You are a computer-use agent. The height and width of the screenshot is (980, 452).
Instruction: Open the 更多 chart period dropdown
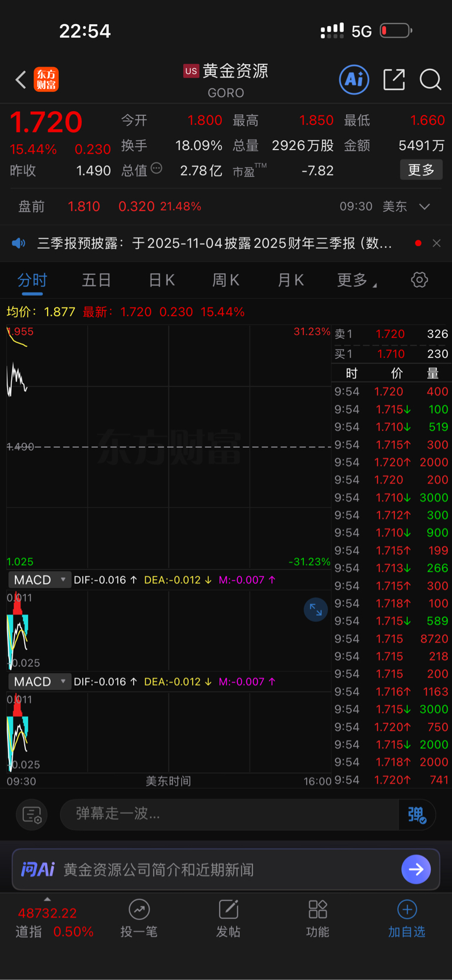pyautogui.click(x=357, y=280)
